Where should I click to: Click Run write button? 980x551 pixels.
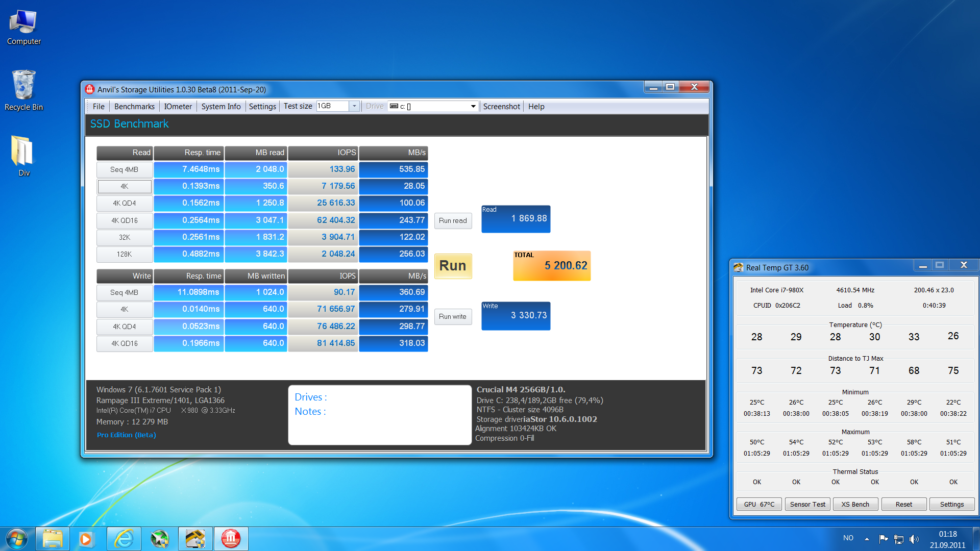[453, 316]
